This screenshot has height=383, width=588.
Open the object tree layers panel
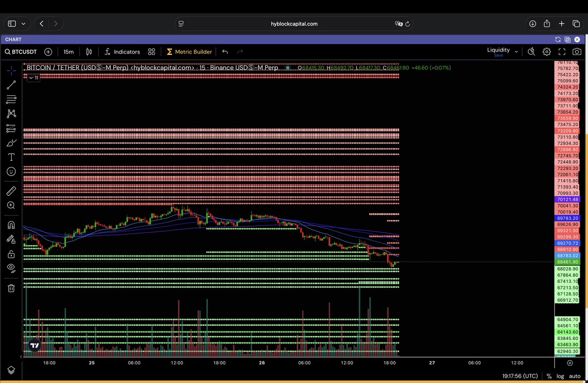coord(11,370)
